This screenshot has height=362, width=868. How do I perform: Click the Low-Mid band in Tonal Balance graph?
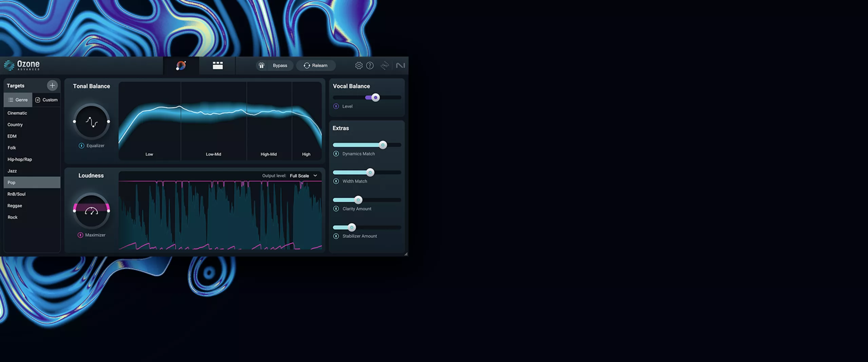coord(214,121)
